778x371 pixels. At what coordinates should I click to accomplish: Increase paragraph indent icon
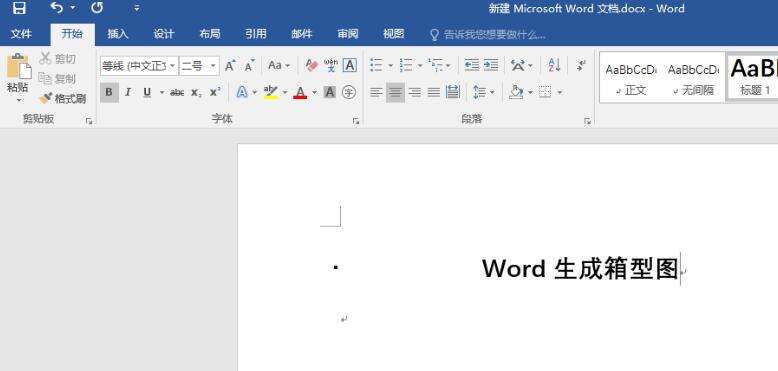tap(491, 65)
